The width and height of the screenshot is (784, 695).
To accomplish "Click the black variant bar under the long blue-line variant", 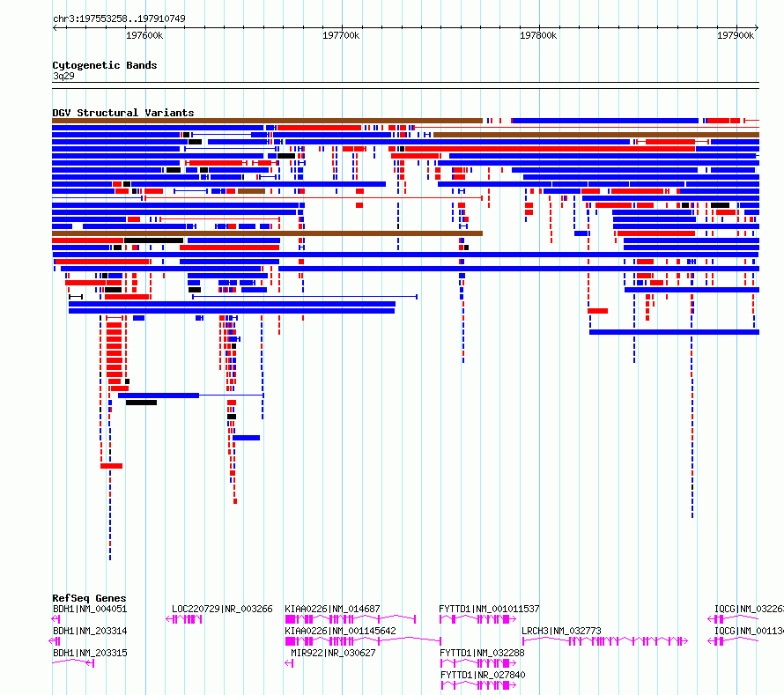I will [x=141, y=403].
